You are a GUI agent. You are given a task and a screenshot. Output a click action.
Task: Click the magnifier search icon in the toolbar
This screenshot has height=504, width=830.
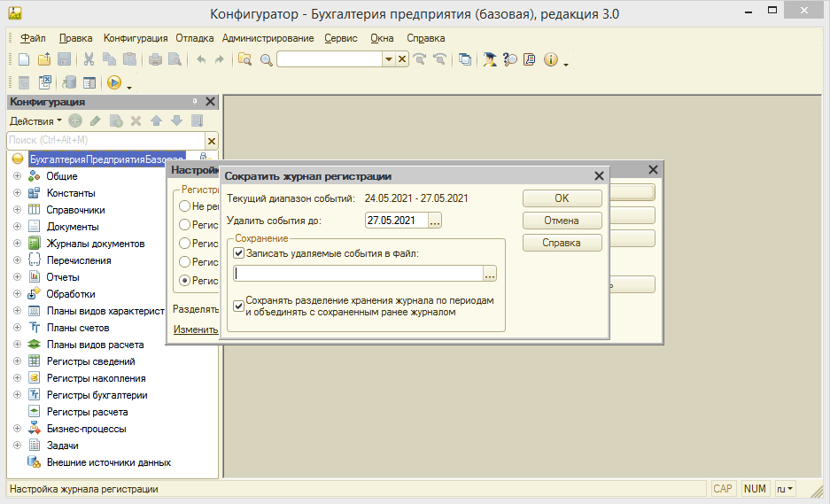[x=265, y=59]
